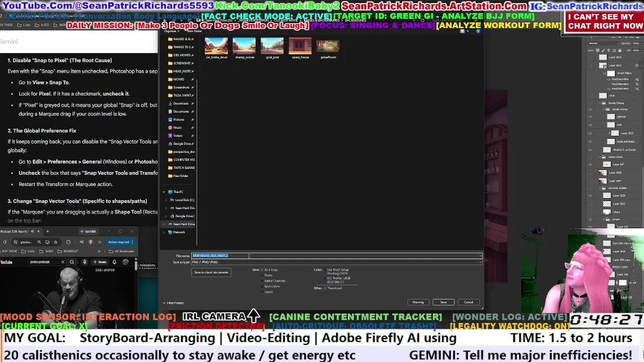The width and height of the screenshot is (644, 362).
Task: Toggle the Alpha Channels checkbox
Action: tap(262, 281)
